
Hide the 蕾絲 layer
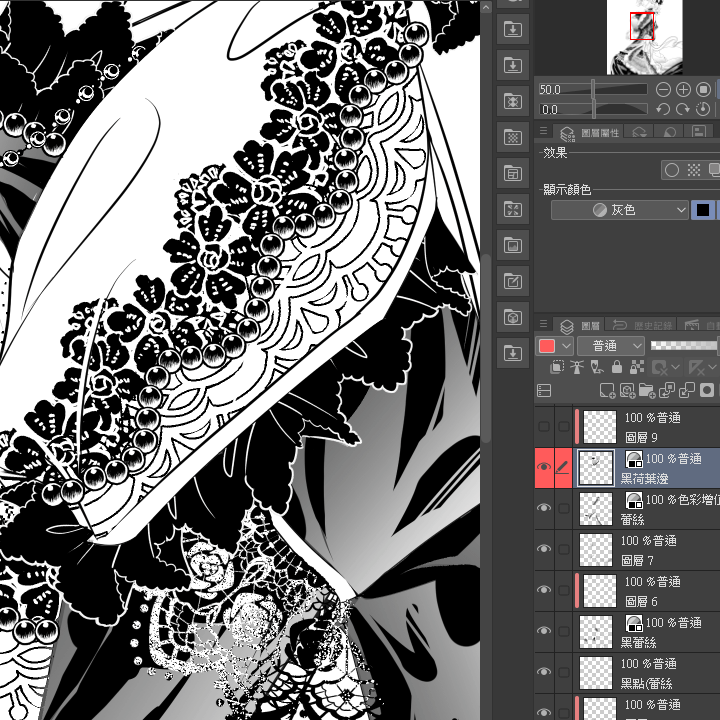tap(544, 508)
